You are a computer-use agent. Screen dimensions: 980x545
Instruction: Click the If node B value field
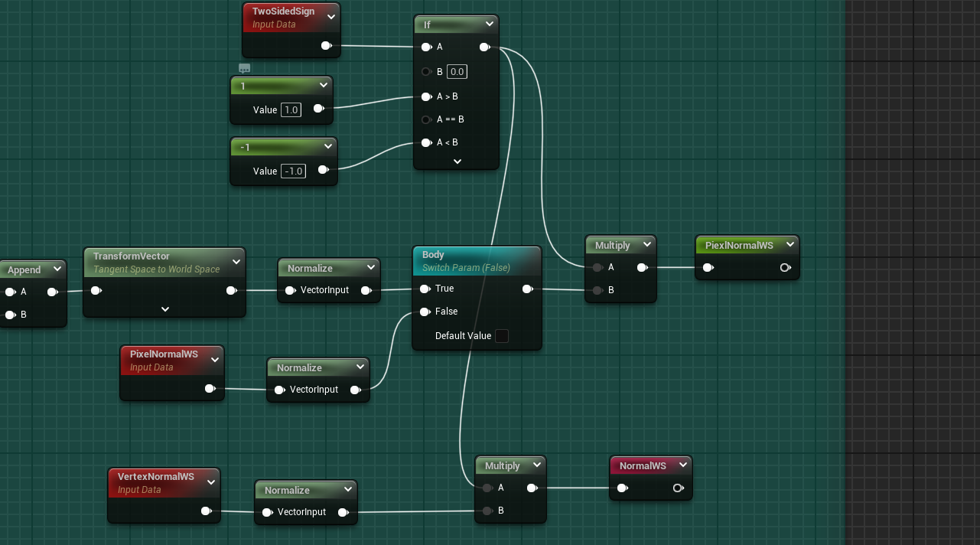pos(457,72)
